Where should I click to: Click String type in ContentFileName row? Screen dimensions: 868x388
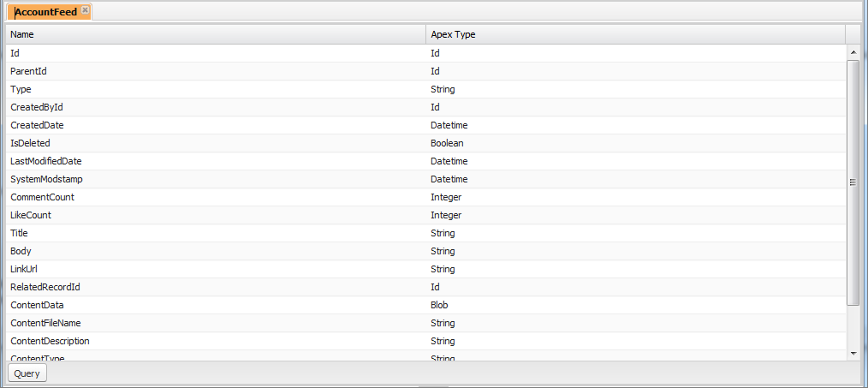pyautogui.click(x=443, y=323)
